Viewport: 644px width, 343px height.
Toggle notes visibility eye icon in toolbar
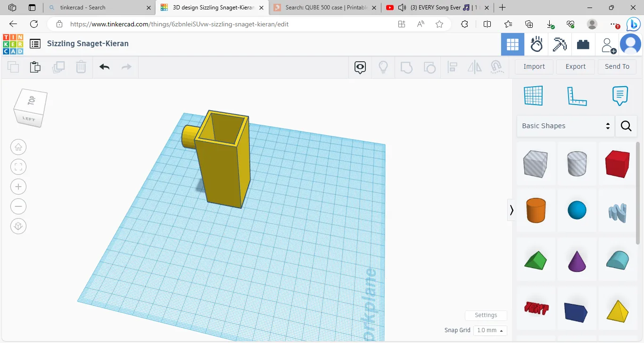[360, 67]
